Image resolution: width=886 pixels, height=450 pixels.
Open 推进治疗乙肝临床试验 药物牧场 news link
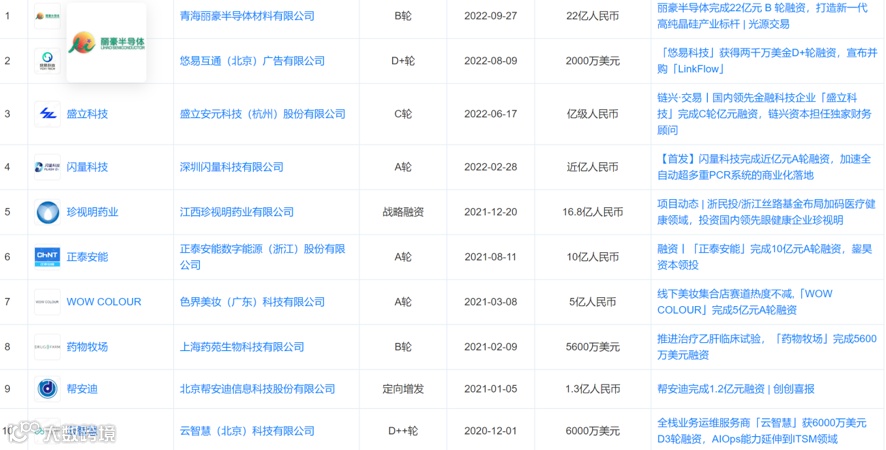click(x=767, y=347)
